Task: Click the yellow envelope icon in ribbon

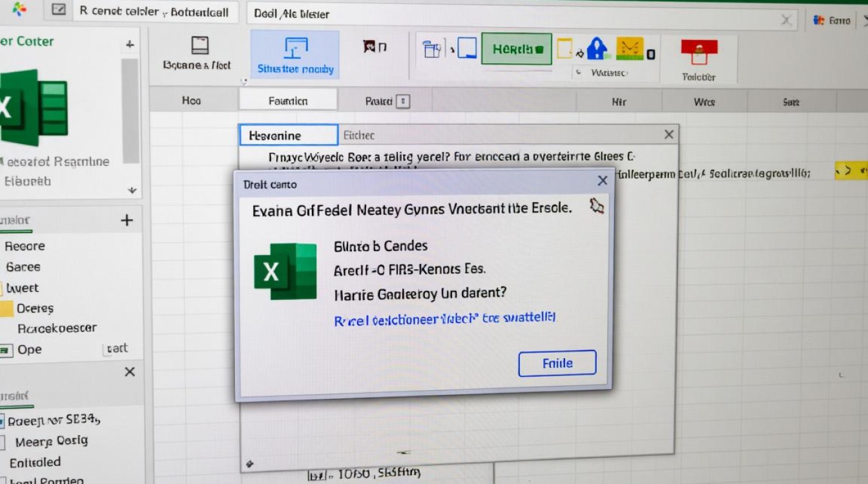Action: click(x=629, y=48)
